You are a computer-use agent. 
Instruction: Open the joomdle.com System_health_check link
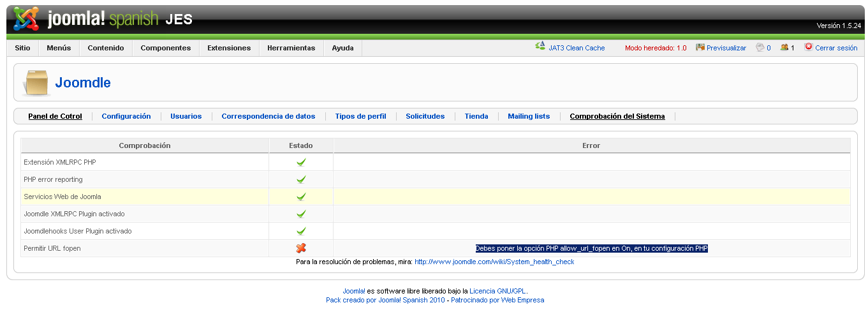(494, 262)
